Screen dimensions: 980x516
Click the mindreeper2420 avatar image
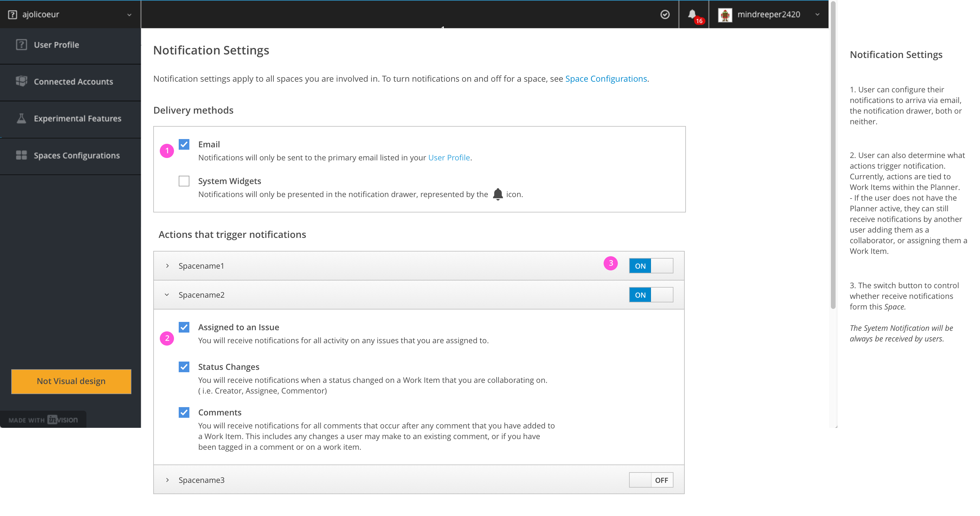click(x=725, y=14)
